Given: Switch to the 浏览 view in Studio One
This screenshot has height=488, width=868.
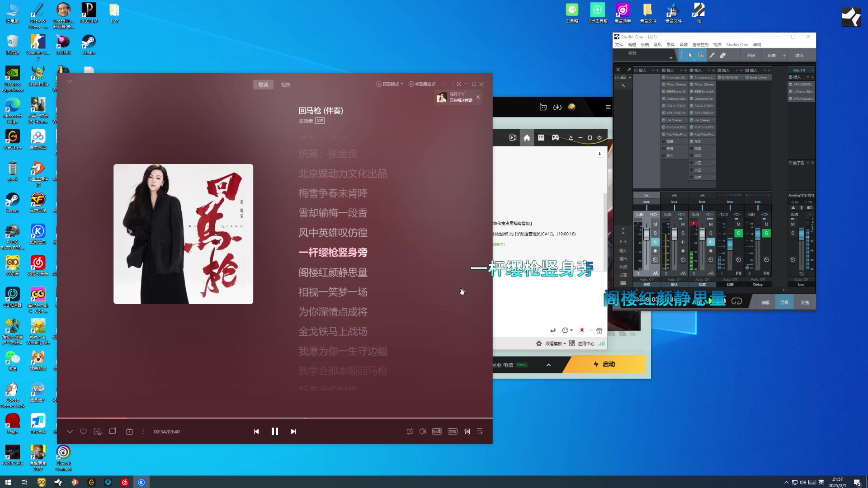Looking at the screenshot, I should [805, 302].
